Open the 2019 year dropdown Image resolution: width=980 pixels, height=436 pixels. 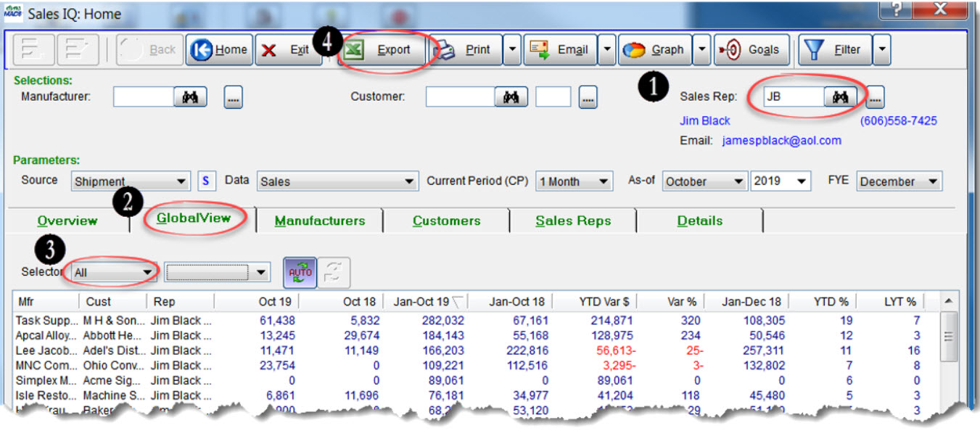[x=781, y=181]
